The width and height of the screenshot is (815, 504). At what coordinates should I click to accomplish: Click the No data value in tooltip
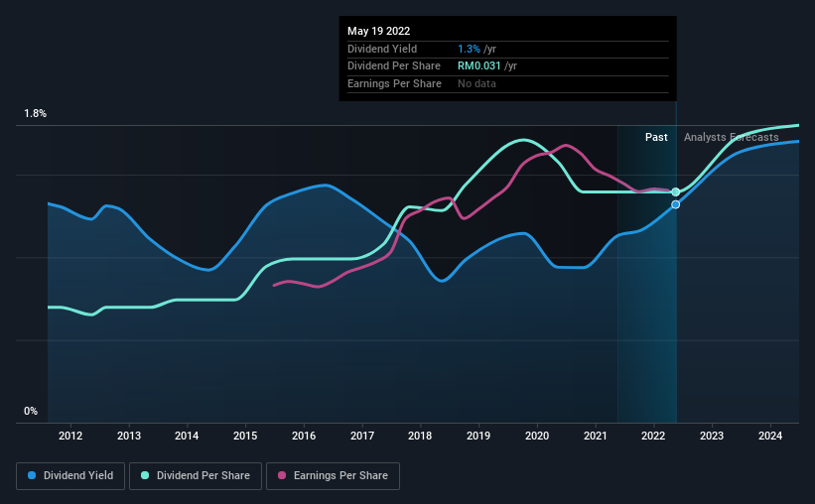(x=476, y=83)
